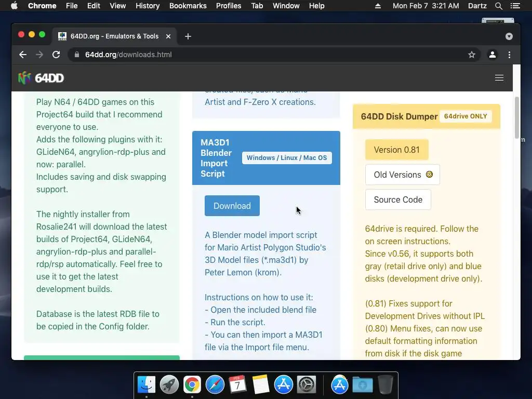Click the Version 0.81 button
This screenshot has width=532, height=399.
click(x=396, y=150)
